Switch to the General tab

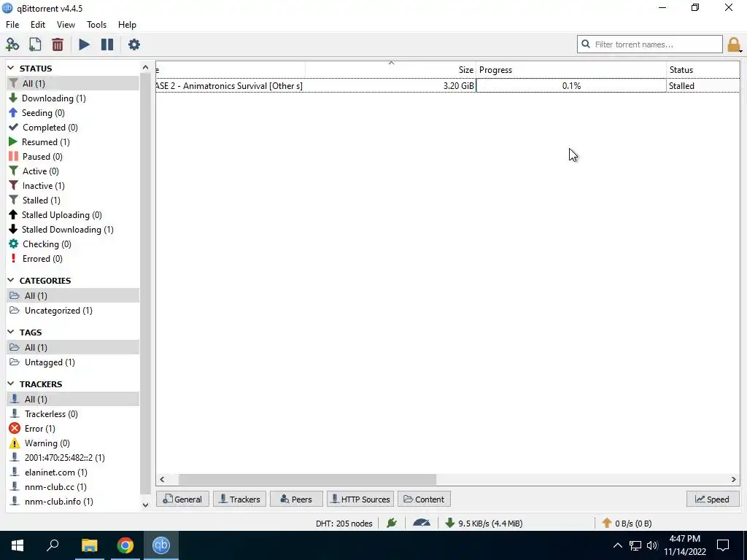(x=182, y=499)
